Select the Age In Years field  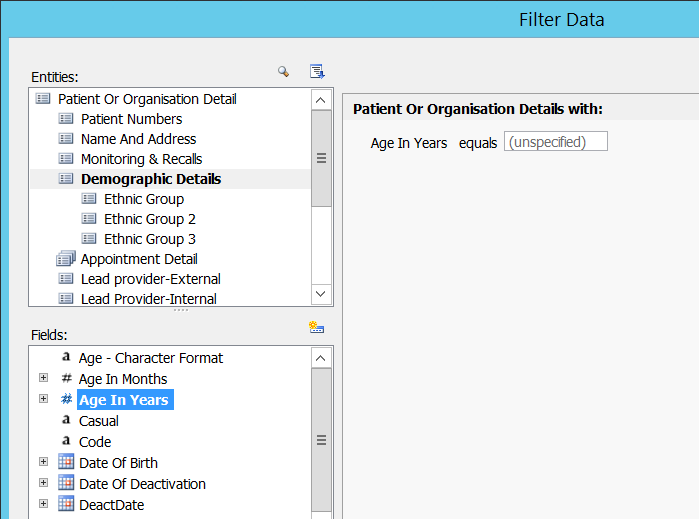(x=125, y=400)
